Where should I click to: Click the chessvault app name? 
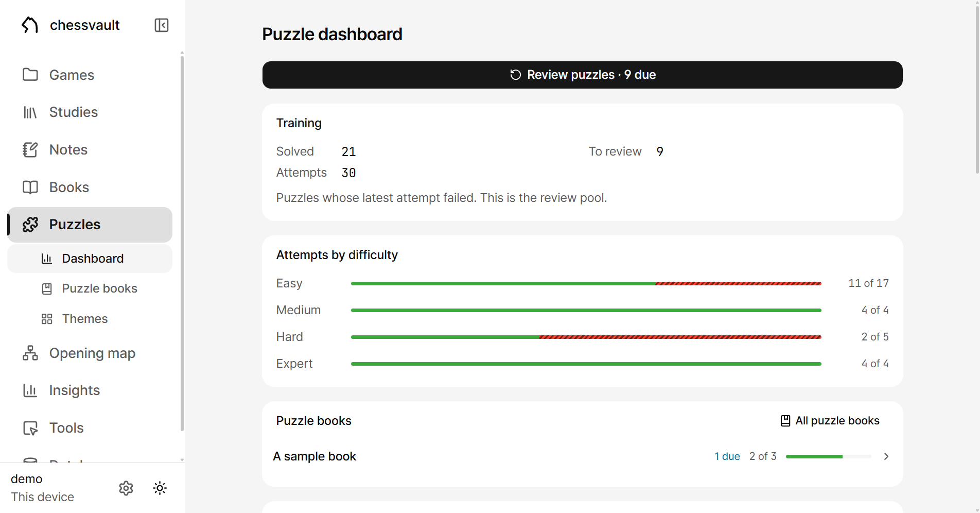coord(85,25)
